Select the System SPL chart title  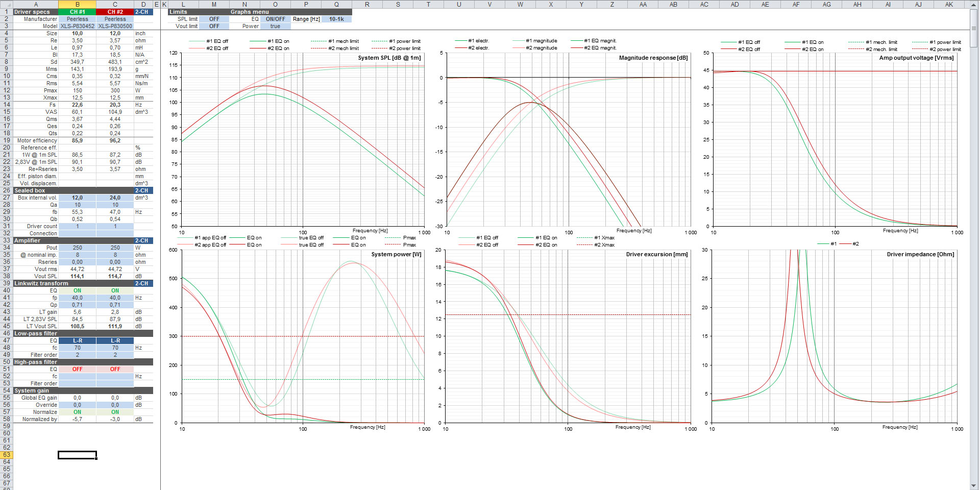[389, 58]
